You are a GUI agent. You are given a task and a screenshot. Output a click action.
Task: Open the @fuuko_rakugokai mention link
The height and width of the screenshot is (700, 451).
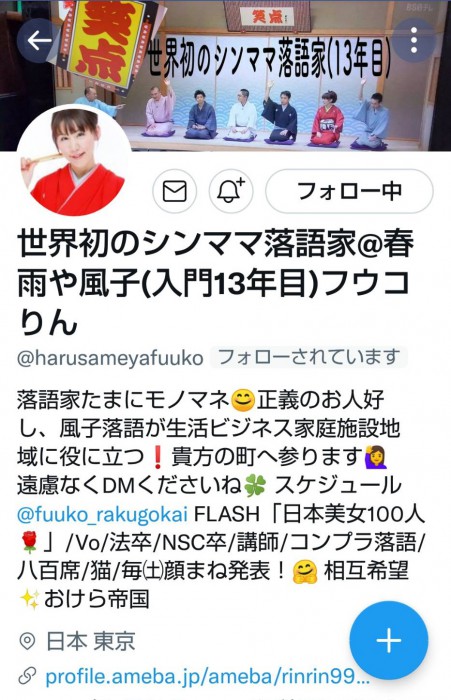pyautogui.click(x=102, y=514)
